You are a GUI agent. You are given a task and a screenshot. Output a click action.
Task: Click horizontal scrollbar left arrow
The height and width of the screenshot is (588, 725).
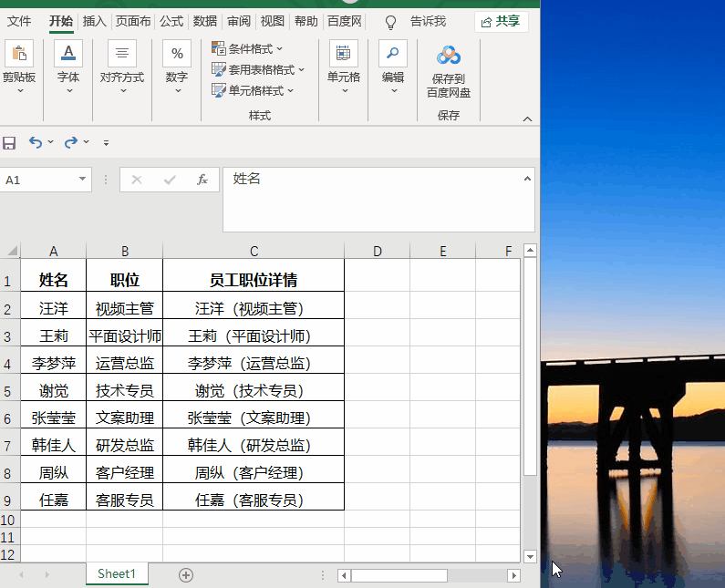click(x=344, y=575)
